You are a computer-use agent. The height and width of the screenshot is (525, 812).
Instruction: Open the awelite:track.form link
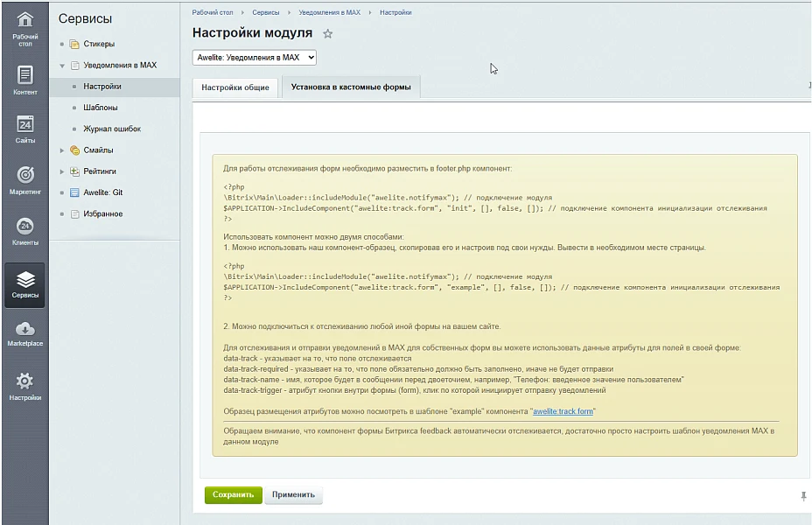563,411
